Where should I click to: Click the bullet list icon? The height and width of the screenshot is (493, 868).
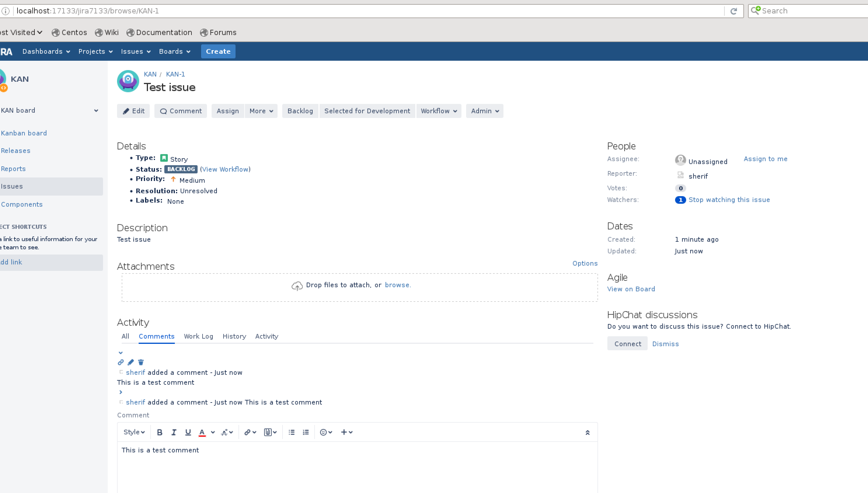click(x=292, y=432)
